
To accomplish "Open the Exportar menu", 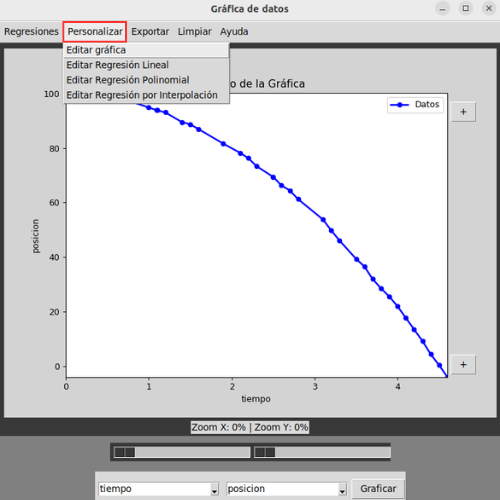I will [x=150, y=32].
